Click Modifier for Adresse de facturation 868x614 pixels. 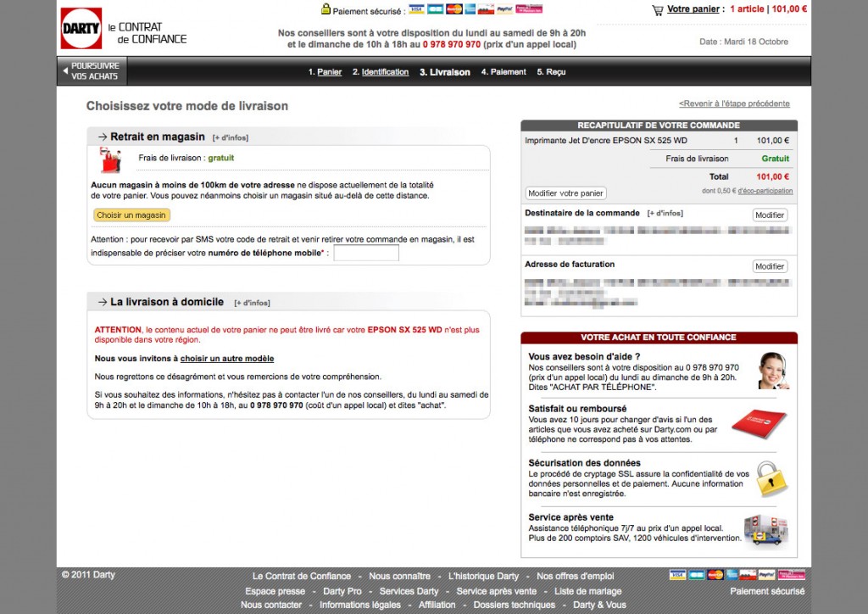pos(770,266)
